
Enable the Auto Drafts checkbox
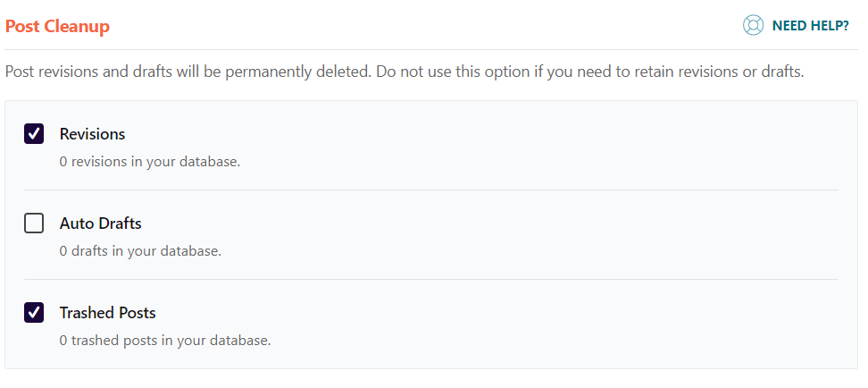click(x=34, y=224)
